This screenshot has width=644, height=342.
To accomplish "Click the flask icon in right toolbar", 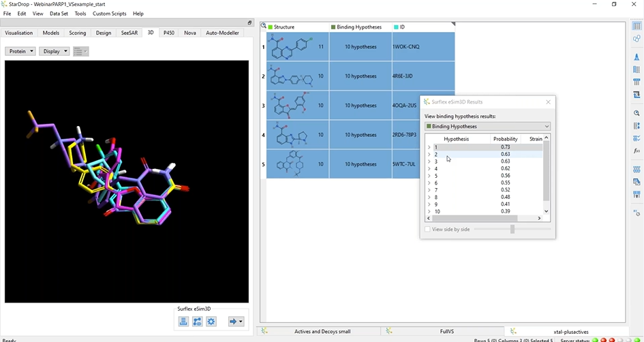I will [x=637, y=57].
